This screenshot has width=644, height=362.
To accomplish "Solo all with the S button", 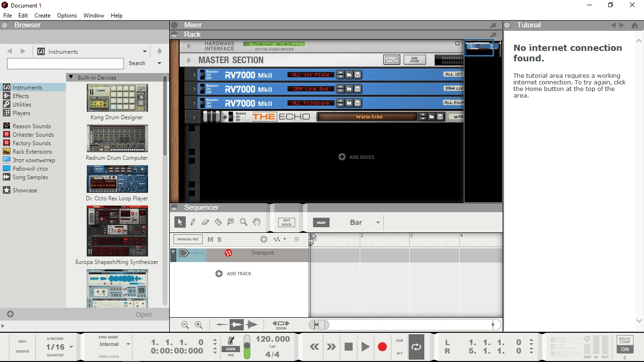I will point(219,239).
